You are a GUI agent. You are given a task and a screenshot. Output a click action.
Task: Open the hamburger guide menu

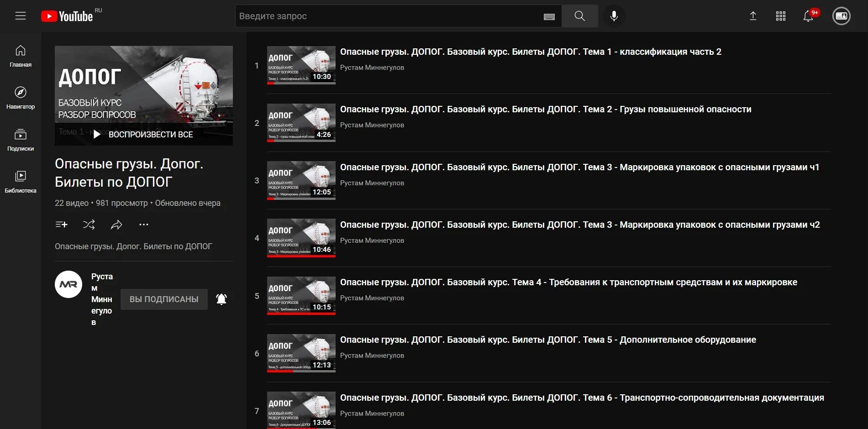tap(21, 16)
